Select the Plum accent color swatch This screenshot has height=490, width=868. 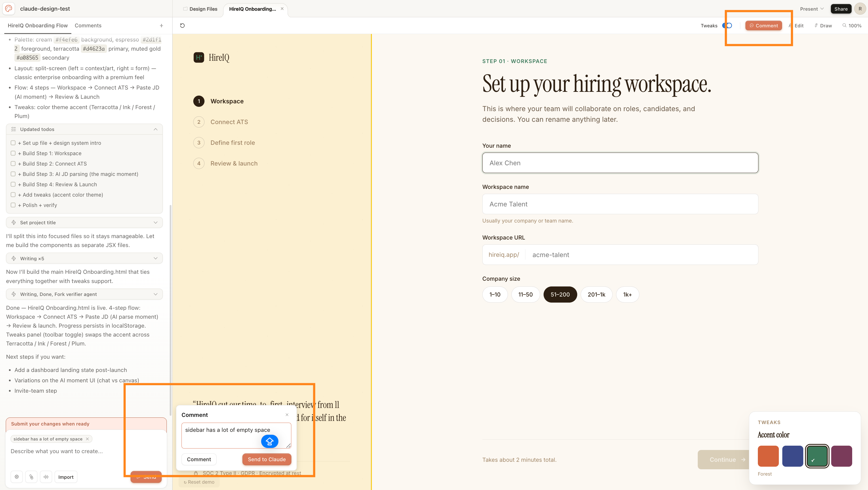click(x=841, y=456)
